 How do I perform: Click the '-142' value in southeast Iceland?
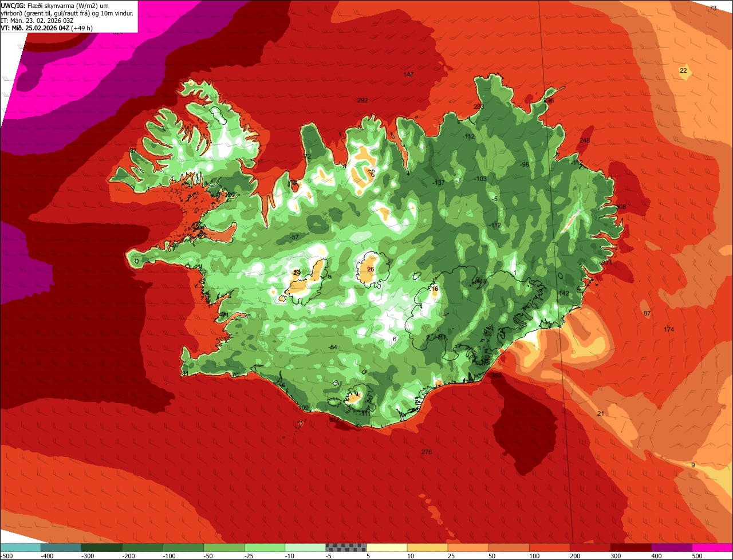point(563,293)
